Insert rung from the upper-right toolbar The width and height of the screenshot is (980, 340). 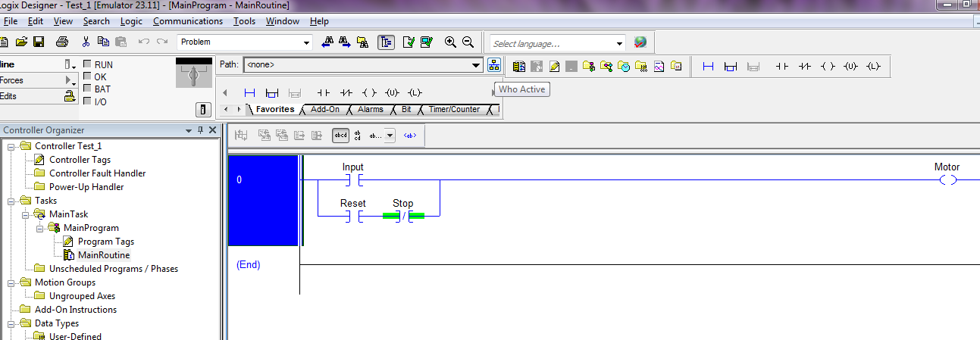709,67
